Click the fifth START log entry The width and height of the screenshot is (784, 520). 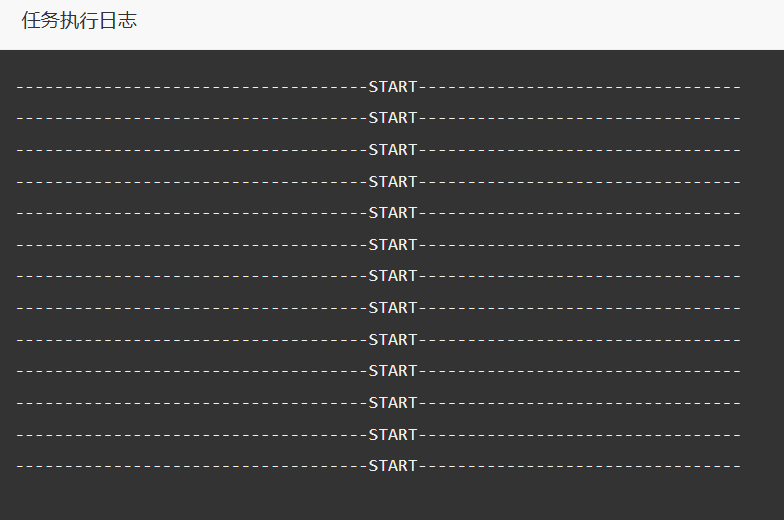[x=378, y=213]
